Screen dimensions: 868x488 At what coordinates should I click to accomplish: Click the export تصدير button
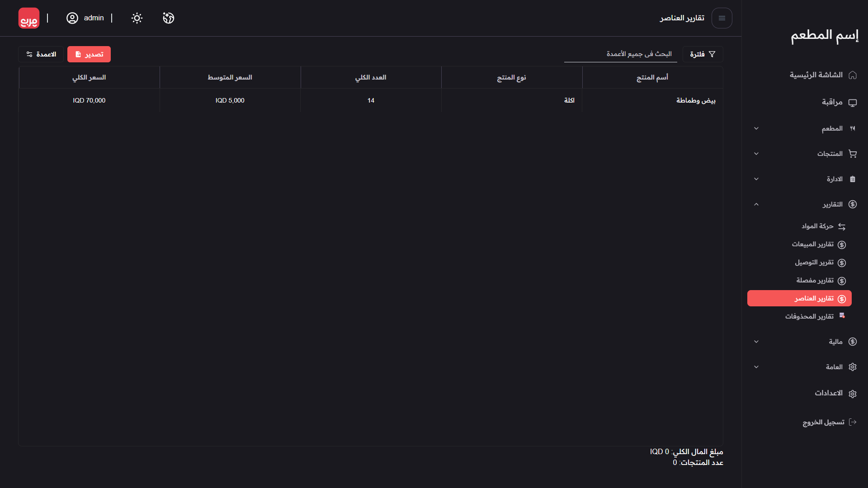[89, 54]
